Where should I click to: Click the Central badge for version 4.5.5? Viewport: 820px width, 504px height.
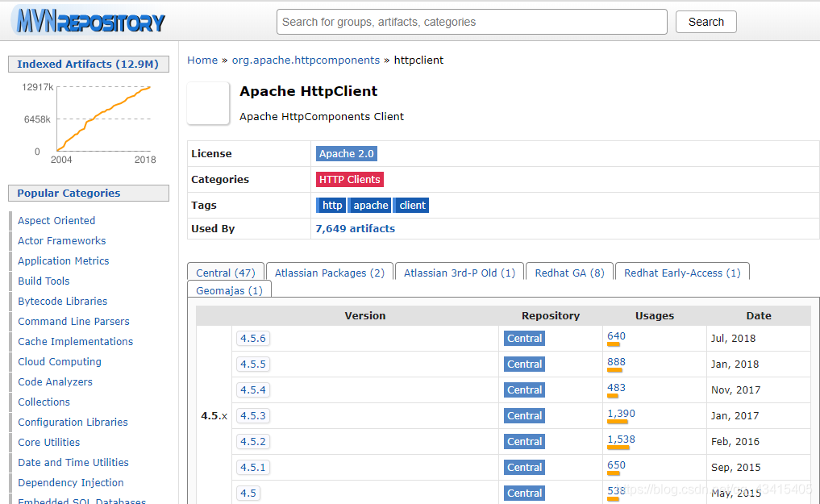[525, 364]
